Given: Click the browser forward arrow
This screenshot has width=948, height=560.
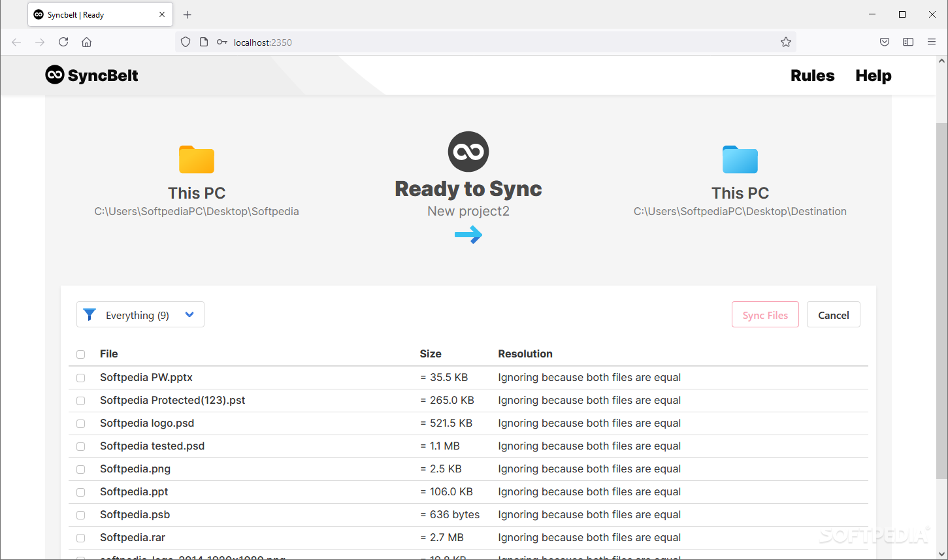Looking at the screenshot, I should pos(40,42).
